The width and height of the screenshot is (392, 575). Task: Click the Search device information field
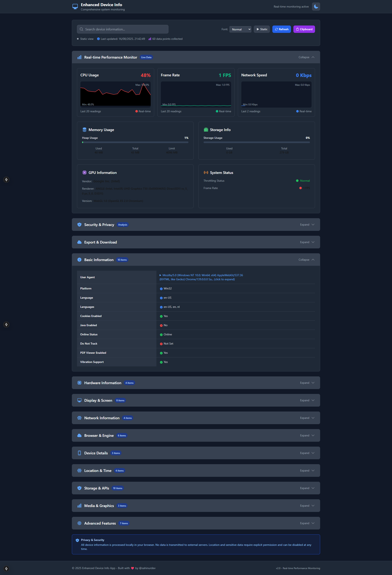pyautogui.click(x=123, y=29)
